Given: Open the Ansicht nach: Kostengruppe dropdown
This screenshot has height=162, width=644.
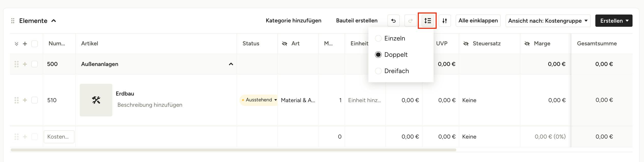Looking at the screenshot, I should coord(548,21).
